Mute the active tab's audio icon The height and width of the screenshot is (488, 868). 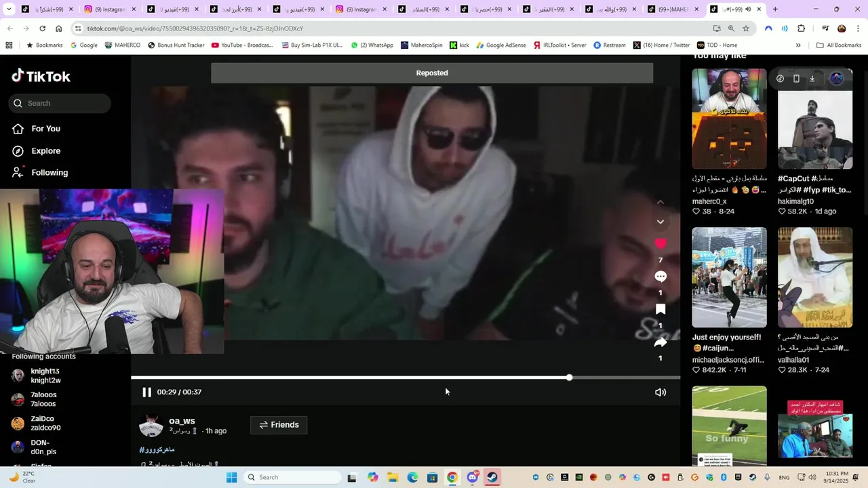(748, 9)
